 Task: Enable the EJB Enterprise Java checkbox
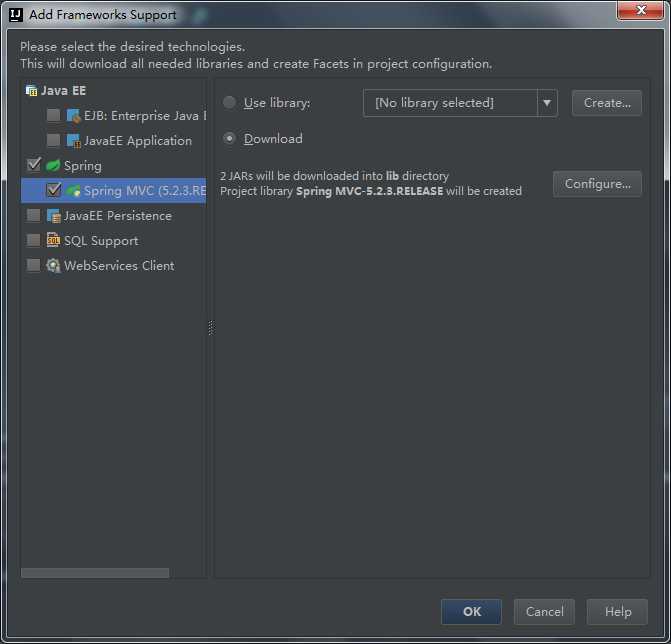click(x=53, y=116)
